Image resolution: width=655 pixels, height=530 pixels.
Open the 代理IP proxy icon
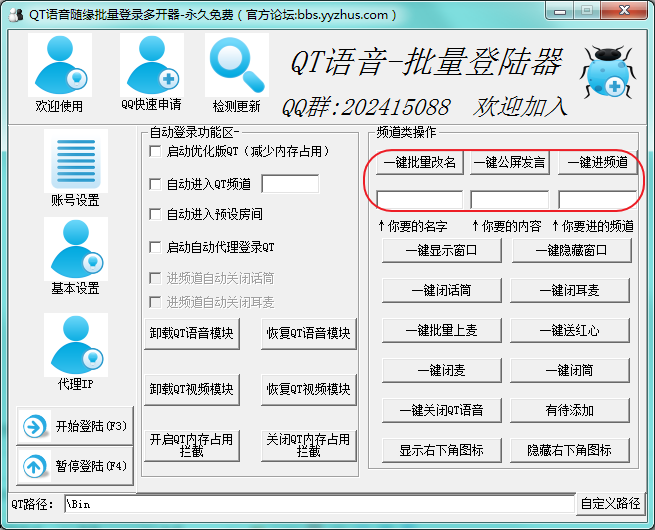coord(76,345)
